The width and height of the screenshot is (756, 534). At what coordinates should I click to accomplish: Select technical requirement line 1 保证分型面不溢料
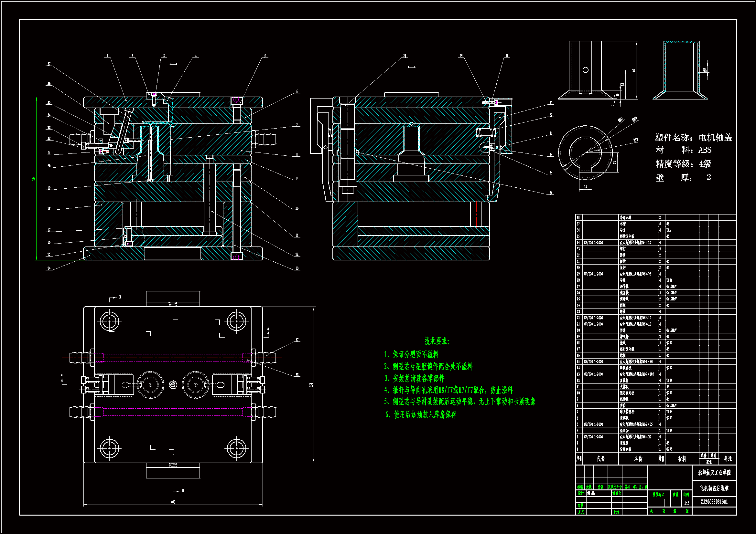click(x=411, y=354)
